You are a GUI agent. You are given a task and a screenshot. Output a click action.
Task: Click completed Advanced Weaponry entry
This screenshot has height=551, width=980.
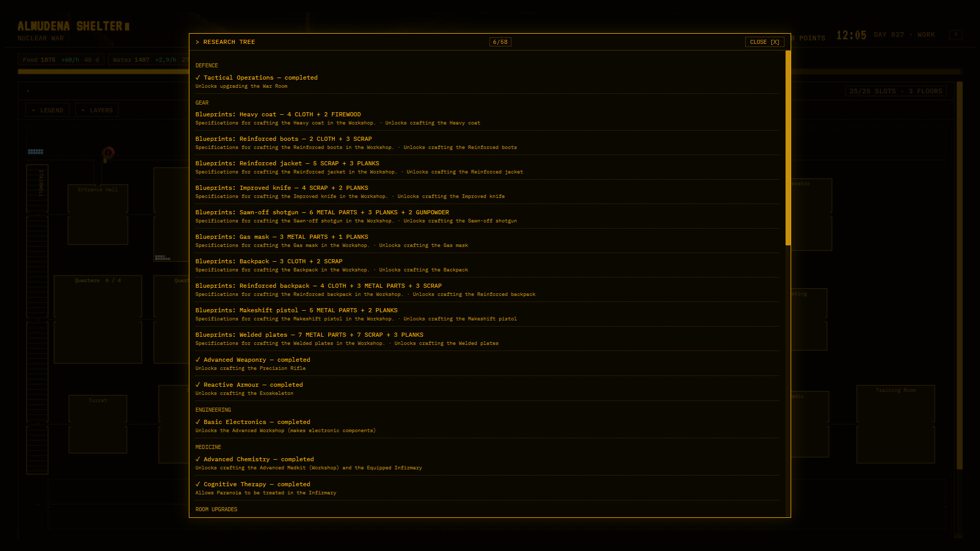tap(487, 364)
